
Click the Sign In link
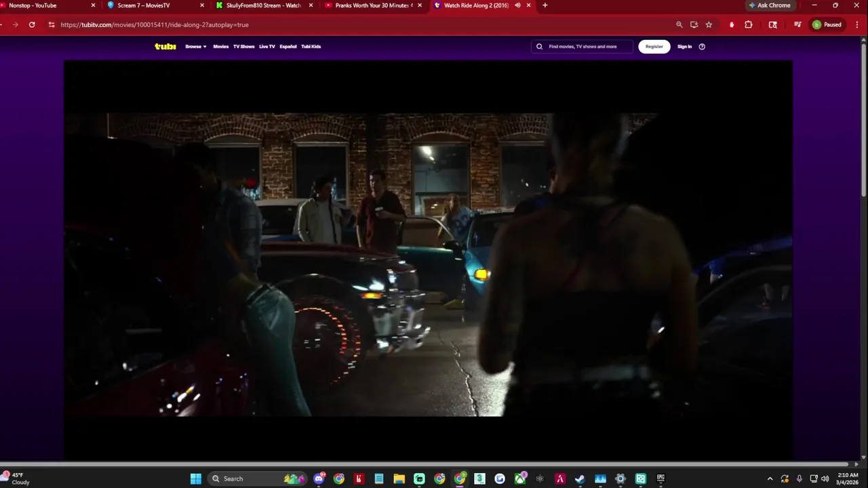click(685, 47)
